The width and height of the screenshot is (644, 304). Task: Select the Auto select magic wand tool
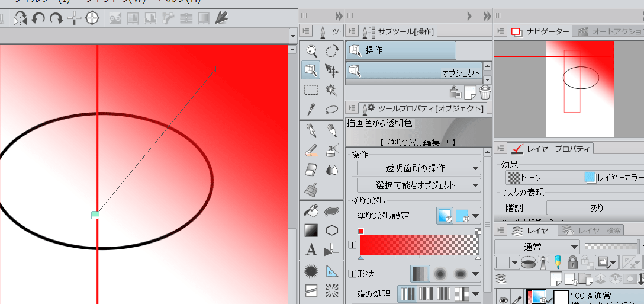coord(332,89)
